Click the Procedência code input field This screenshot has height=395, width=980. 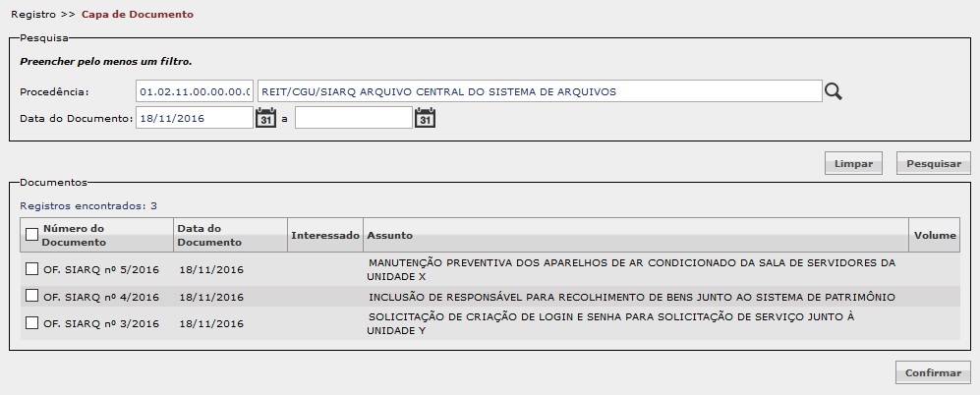(x=195, y=91)
